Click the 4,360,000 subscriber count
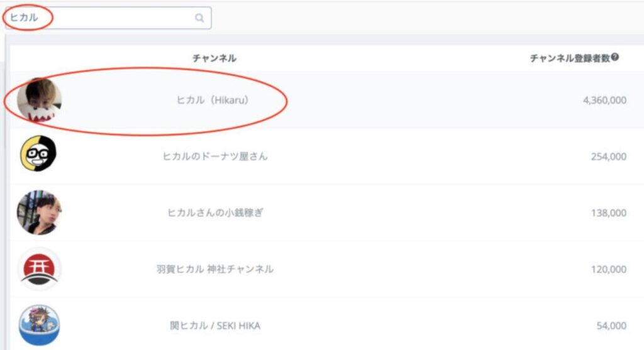This screenshot has width=644, height=350. pos(604,100)
